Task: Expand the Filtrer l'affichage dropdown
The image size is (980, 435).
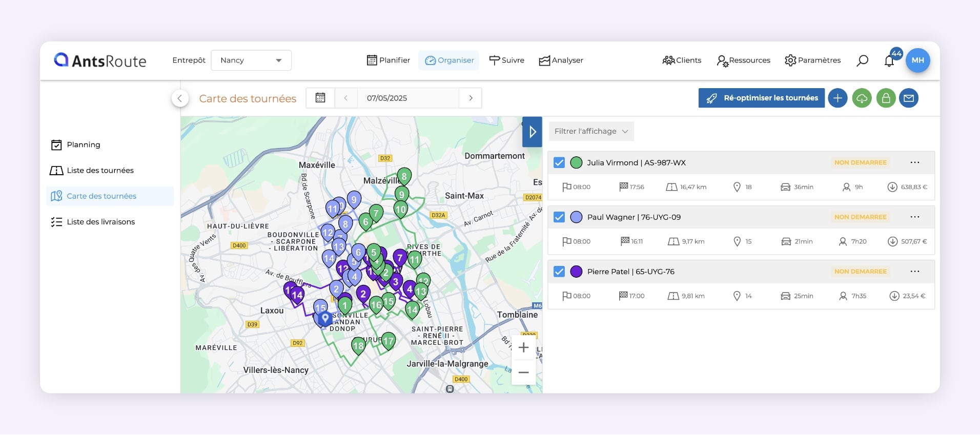Action: point(591,131)
